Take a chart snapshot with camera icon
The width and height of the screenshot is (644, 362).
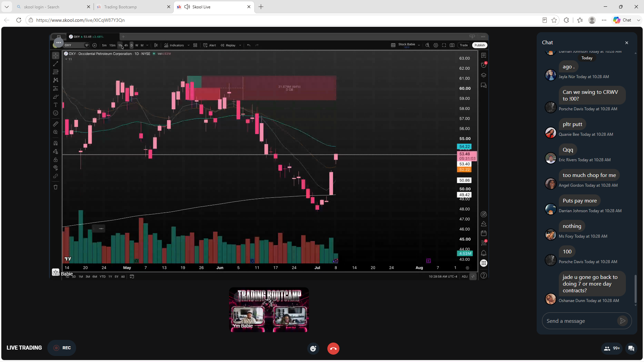[x=452, y=45]
